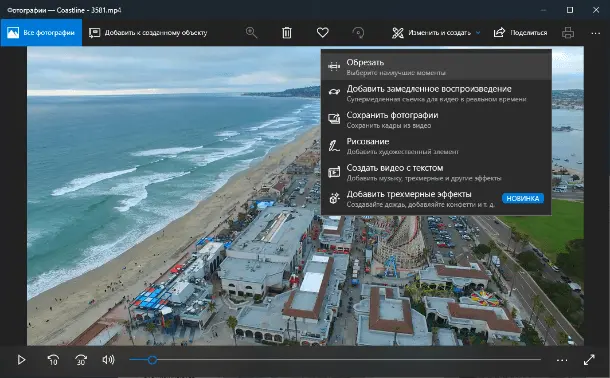610x378 pixels.
Task: Play the Coastline video
Action: coord(21,360)
